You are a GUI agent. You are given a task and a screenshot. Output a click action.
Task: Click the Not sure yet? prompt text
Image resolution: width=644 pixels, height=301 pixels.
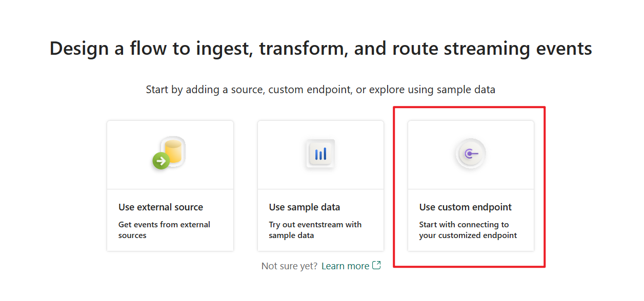(x=289, y=265)
